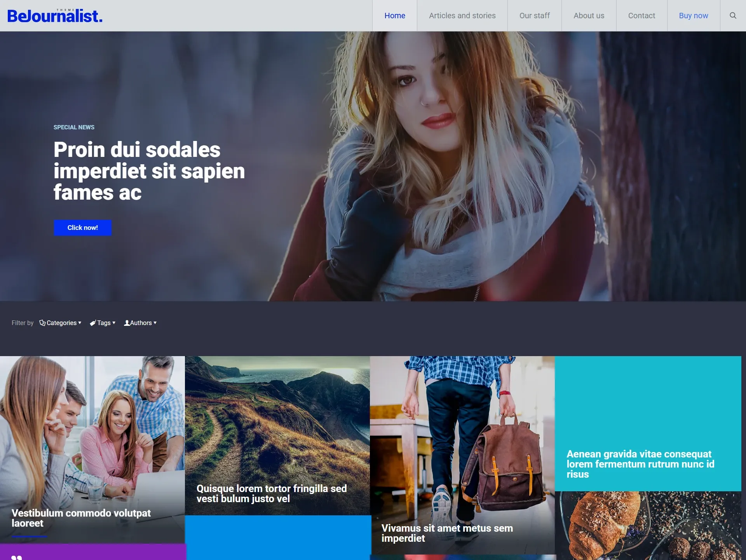
Task: Click the Authors person icon
Action: tap(127, 323)
